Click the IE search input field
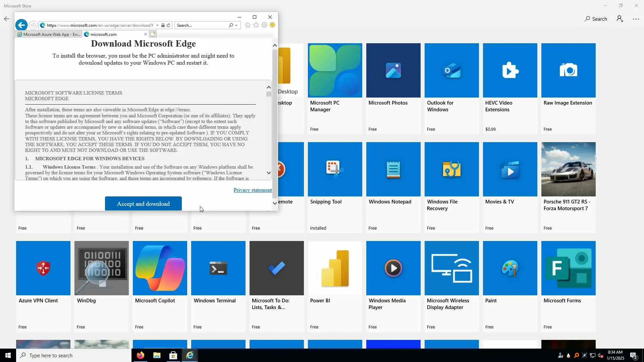 pyautogui.click(x=201, y=25)
